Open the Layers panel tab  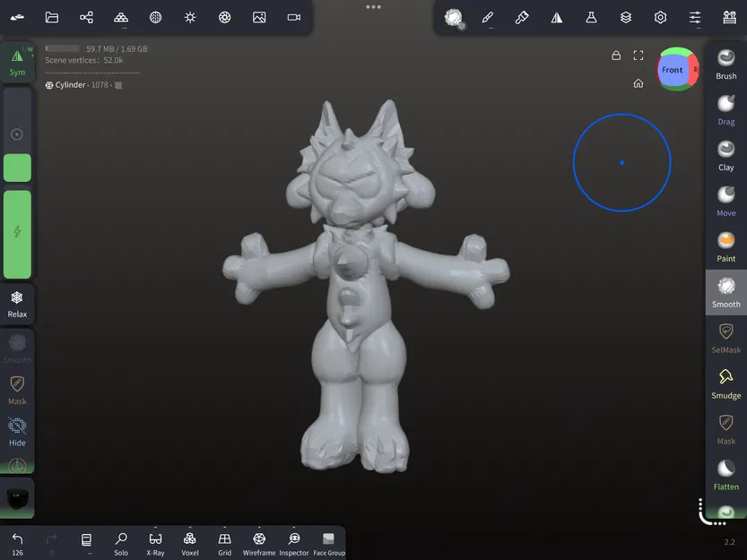625,17
